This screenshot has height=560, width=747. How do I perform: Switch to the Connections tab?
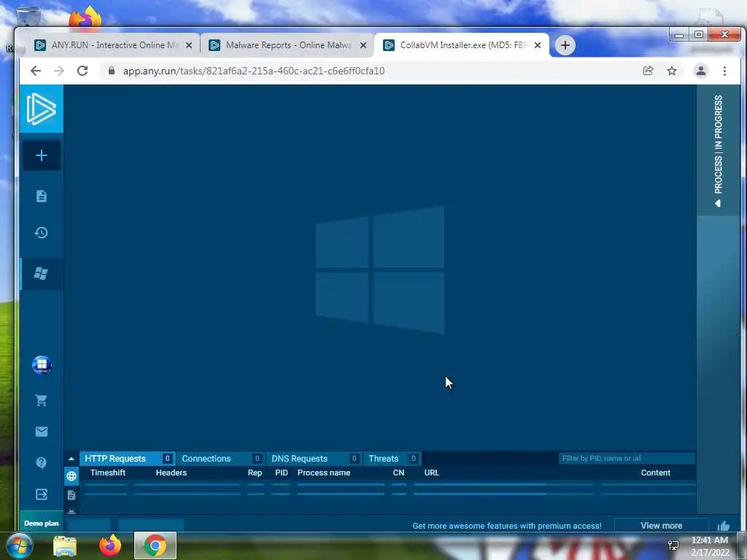(x=220, y=459)
